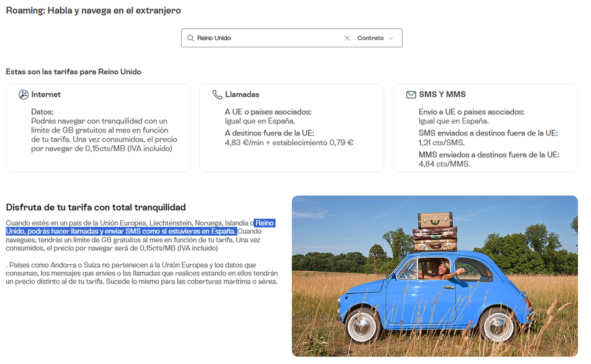Click the 'Estas son las tarifas' heading
The image size is (591, 364).
pos(73,72)
